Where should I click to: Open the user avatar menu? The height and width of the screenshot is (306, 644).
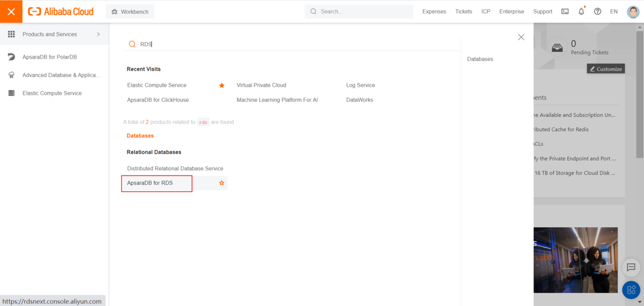coord(633,11)
